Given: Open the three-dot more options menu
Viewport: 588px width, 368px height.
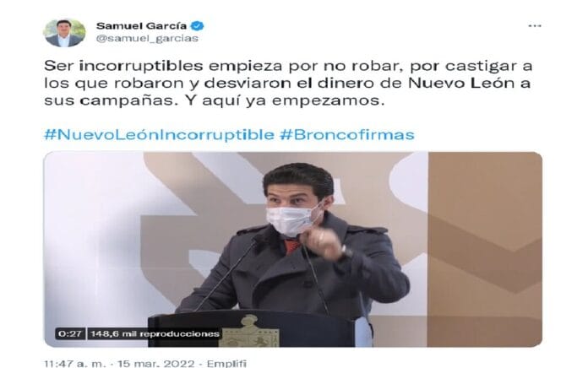Looking at the screenshot, I should 535,26.
